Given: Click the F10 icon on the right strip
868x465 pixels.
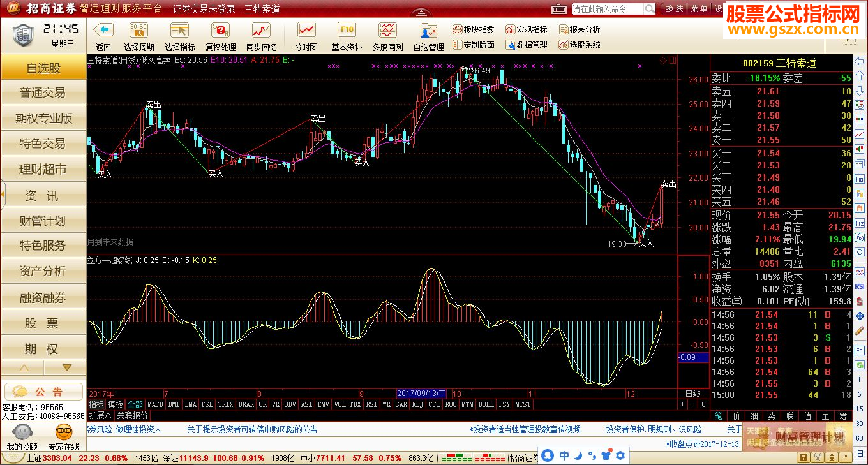Looking at the screenshot, I should pos(859,179).
